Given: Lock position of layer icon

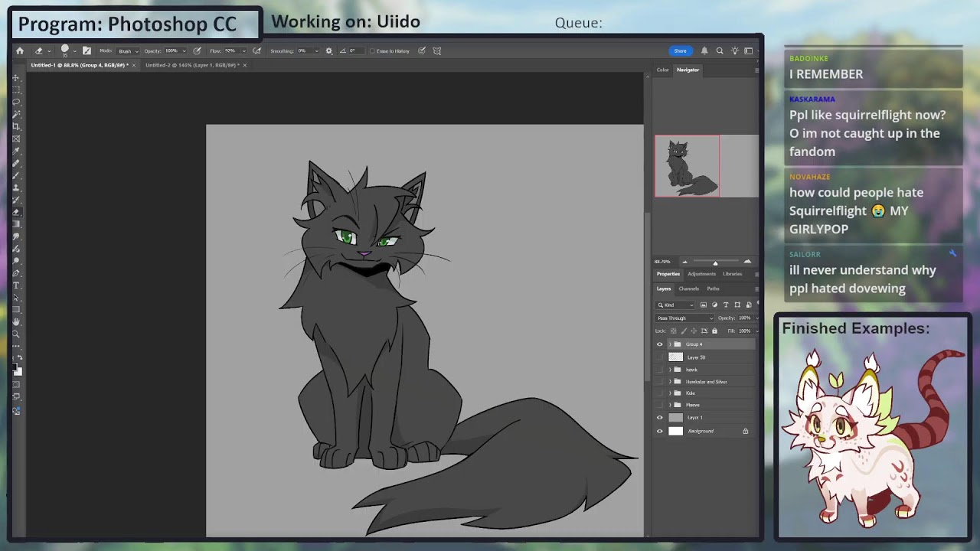Looking at the screenshot, I should (694, 331).
